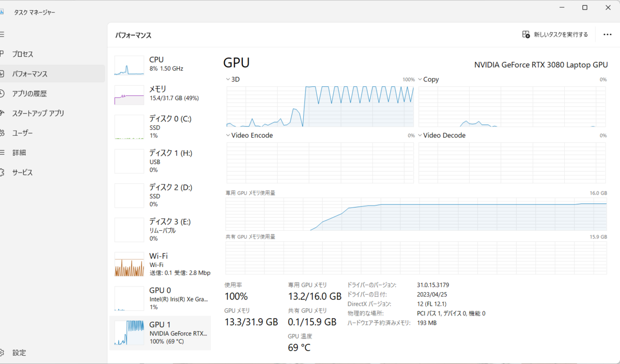Viewport: 620px width, 364px height.
Task: Click the run new task icon
Action: pos(526,35)
